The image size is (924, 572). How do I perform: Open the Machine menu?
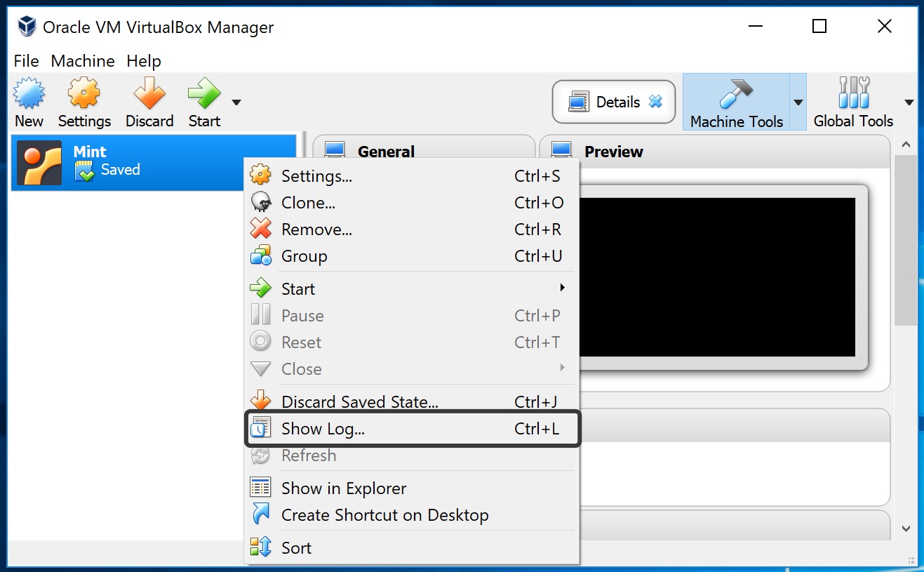[83, 61]
